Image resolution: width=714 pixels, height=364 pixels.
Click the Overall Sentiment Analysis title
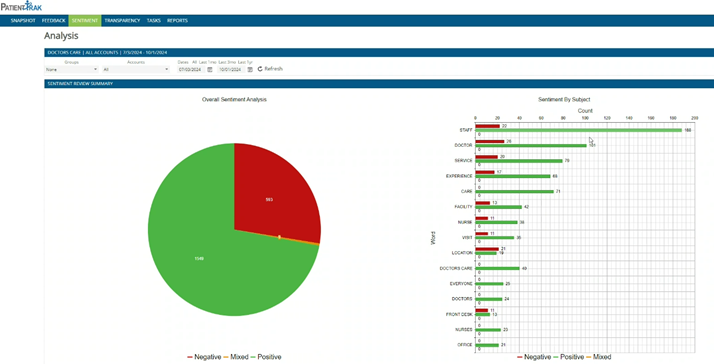tap(234, 99)
